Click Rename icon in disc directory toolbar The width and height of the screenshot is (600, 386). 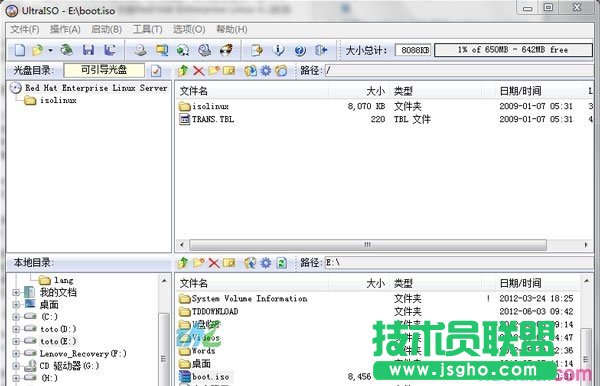(x=229, y=71)
